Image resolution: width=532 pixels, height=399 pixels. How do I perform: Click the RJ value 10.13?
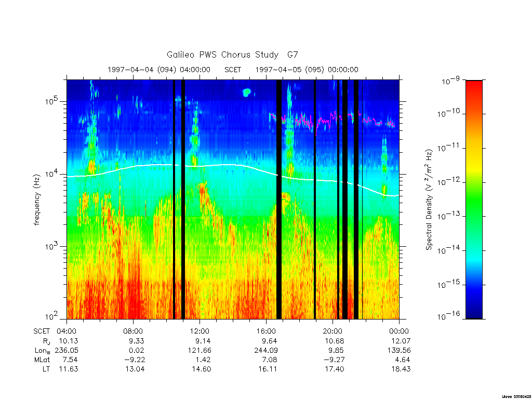click(x=69, y=341)
